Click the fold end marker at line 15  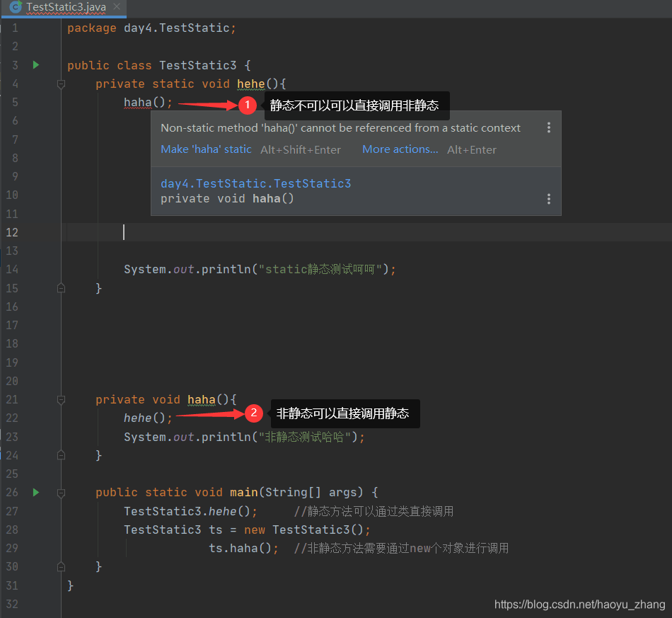(62, 288)
